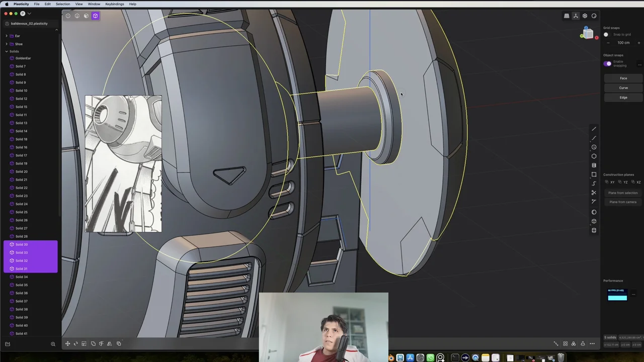Select the Rectangle tool in right sidebar

click(x=594, y=174)
